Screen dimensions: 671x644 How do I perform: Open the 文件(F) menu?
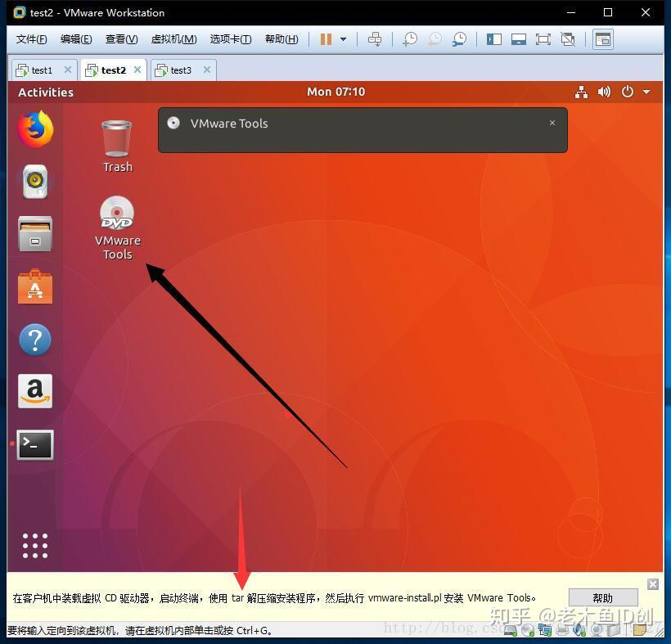pyautogui.click(x=31, y=39)
